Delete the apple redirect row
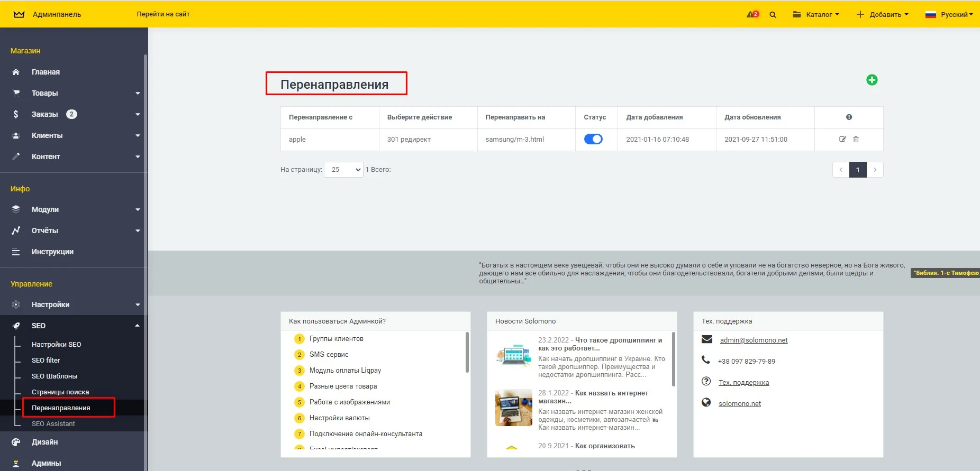The width and height of the screenshot is (980, 471). pos(856,139)
